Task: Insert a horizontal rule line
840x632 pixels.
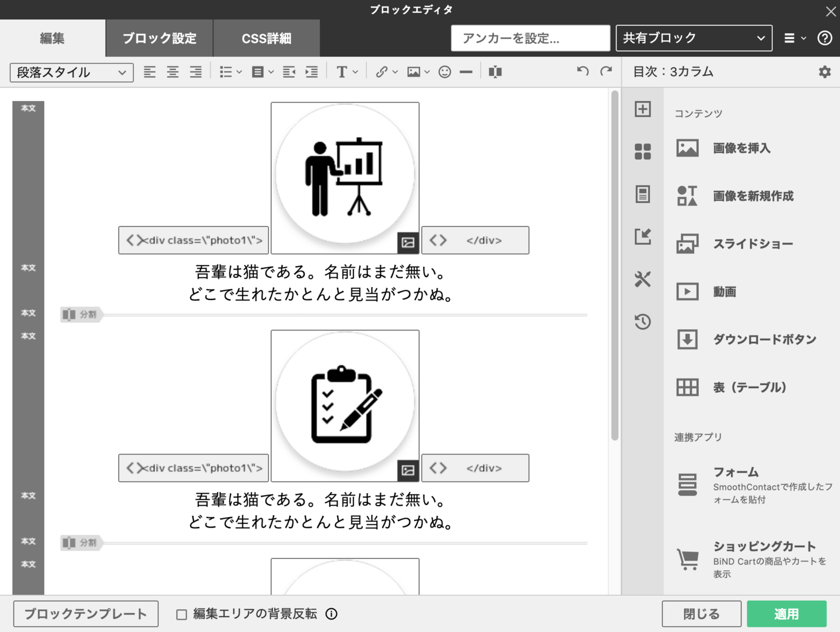Action: [466, 72]
